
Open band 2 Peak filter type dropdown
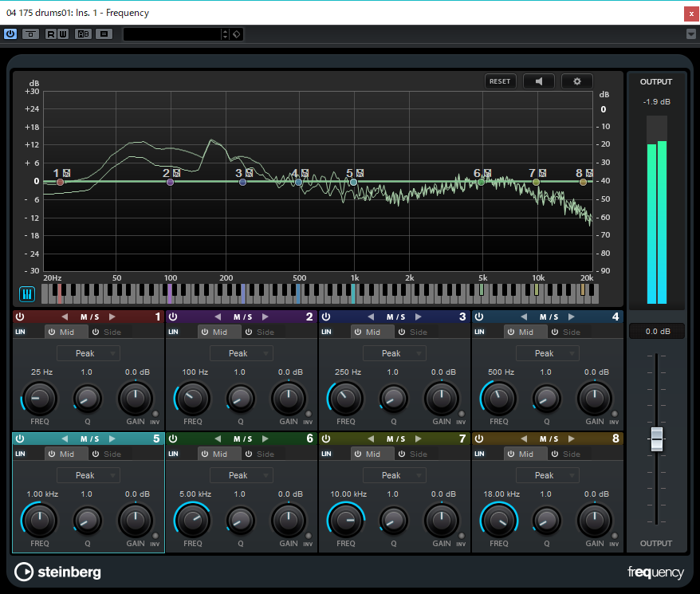click(242, 353)
